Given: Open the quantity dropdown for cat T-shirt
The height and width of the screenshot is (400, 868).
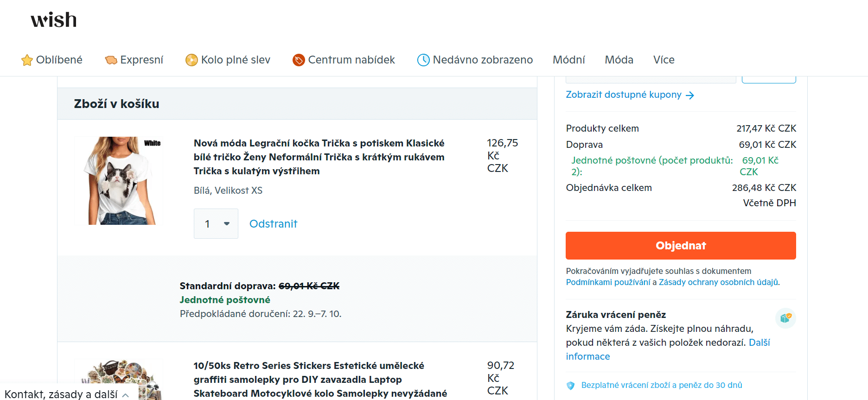Looking at the screenshot, I should pyautogui.click(x=216, y=224).
